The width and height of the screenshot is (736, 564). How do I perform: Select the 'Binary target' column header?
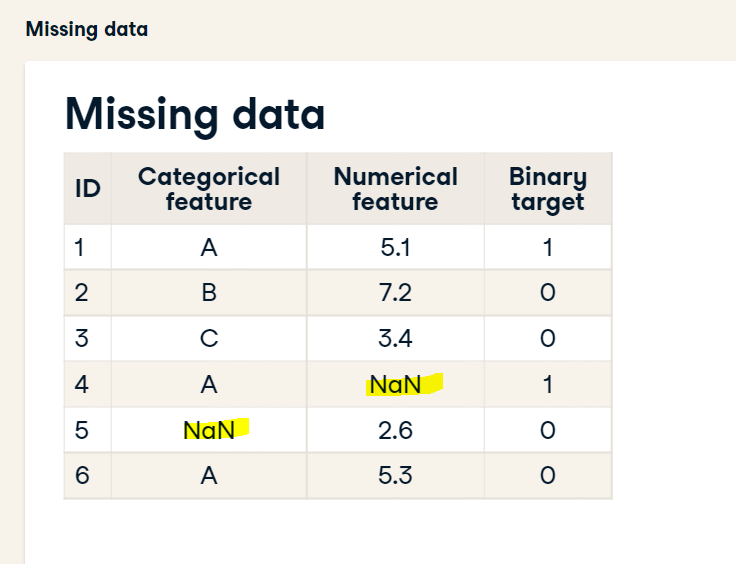click(x=548, y=189)
